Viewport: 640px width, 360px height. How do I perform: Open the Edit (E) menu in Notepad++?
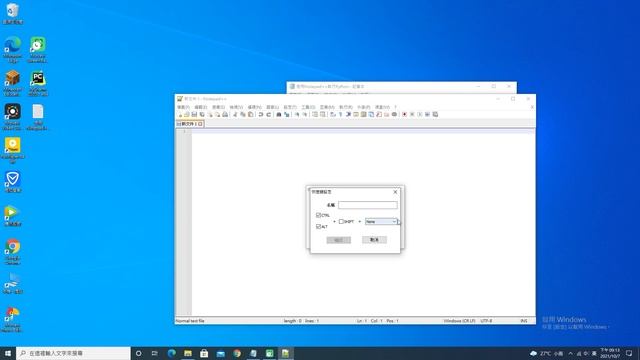201,107
